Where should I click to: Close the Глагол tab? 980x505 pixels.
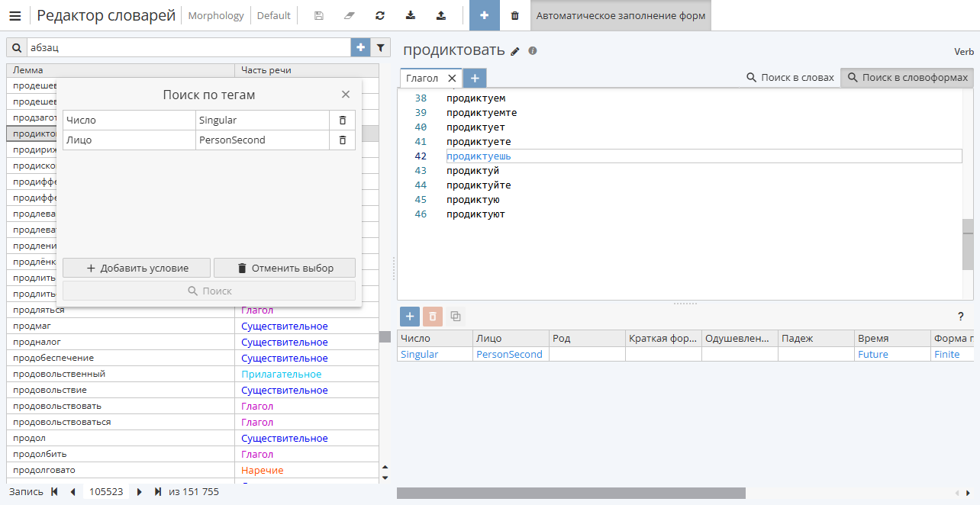(x=452, y=78)
